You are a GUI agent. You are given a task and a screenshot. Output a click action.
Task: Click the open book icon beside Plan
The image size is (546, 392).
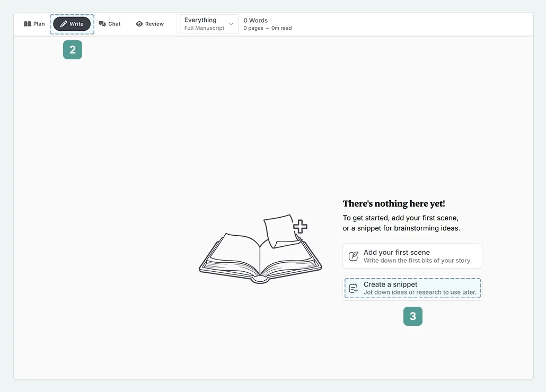28,24
